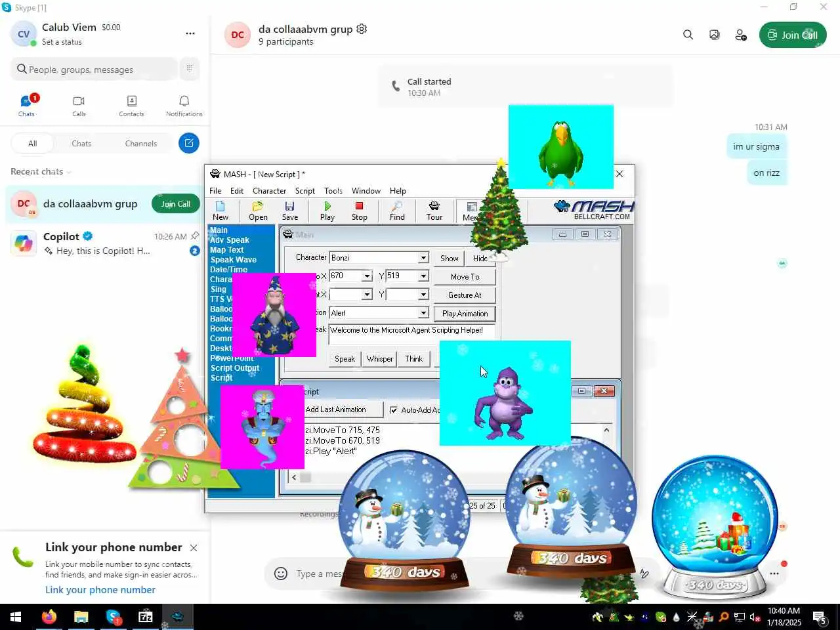Open Firefox from the taskbar
This screenshot has width=840, height=630.
pyautogui.click(x=49, y=617)
